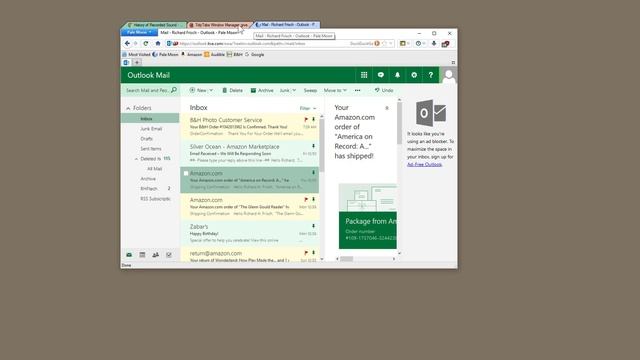Toggle the pin on B&H Photo message
Screen dimensions: 640x360
coord(313,120)
